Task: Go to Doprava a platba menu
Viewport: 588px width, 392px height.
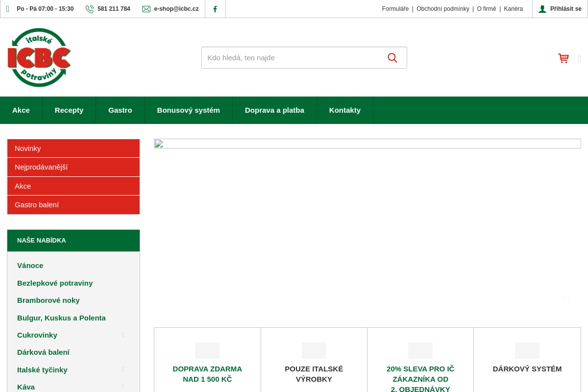Action: coord(274,110)
